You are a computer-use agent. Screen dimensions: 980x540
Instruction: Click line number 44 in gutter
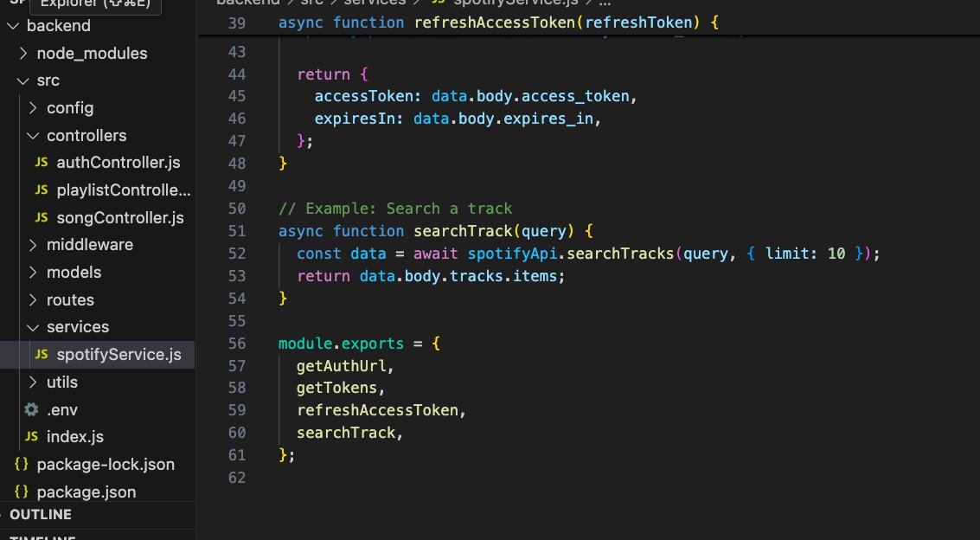pyautogui.click(x=237, y=74)
